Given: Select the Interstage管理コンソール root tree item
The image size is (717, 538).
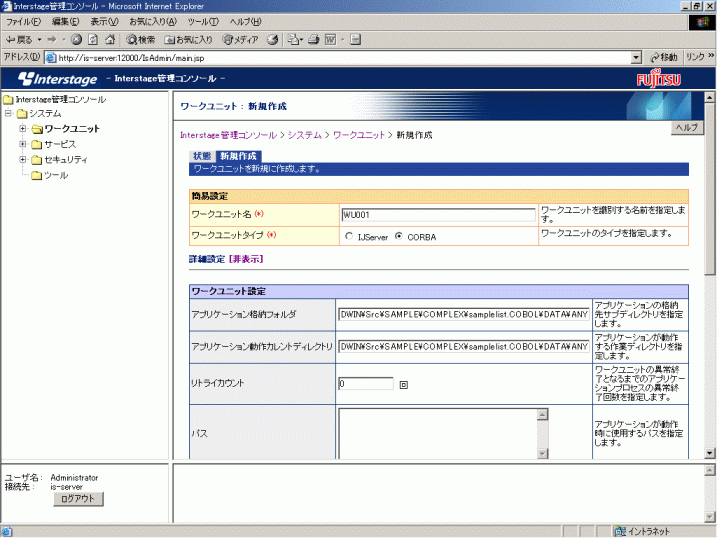Looking at the screenshot, I should coord(60,99).
